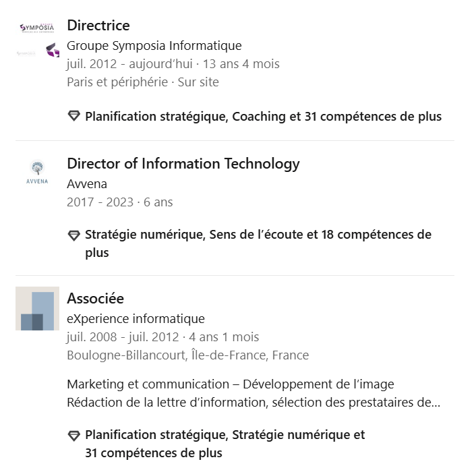Open the Symposia company logo
Viewport: 476px width, 468px height.
[37, 28]
